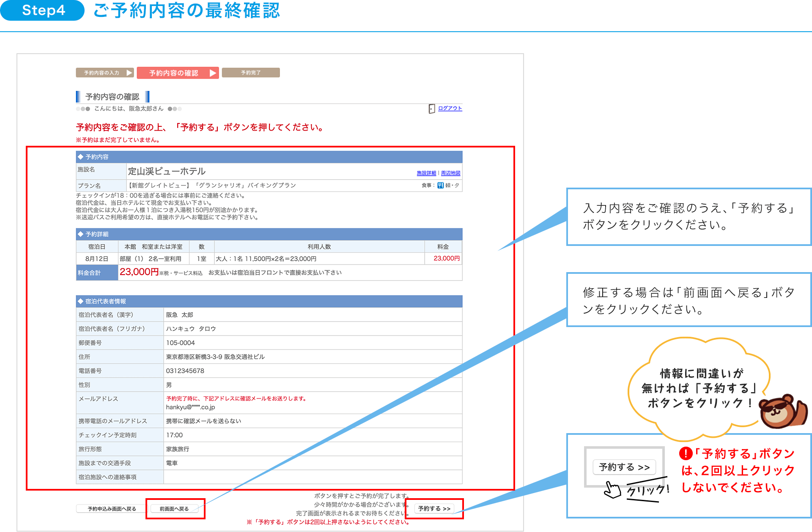Viewport: 812px width, 532px height.
Task: Click the red exclamation warning icon
Action: (685, 454)
